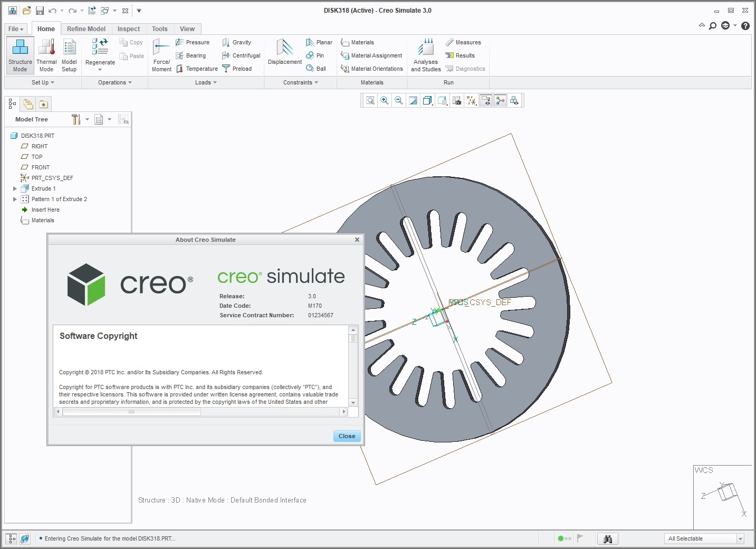Open the window switcher icon
756x549 pixels.
click(104, 11)
